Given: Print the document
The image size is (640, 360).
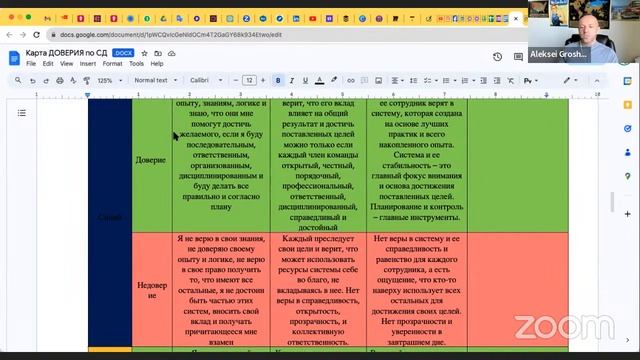Looking at the screenshot, I should point(60,81).
